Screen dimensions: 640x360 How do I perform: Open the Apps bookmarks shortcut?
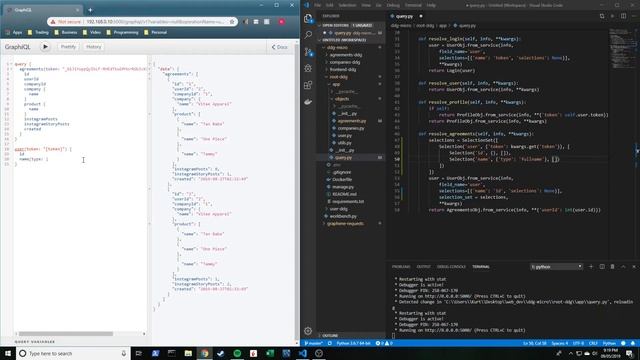14,32
